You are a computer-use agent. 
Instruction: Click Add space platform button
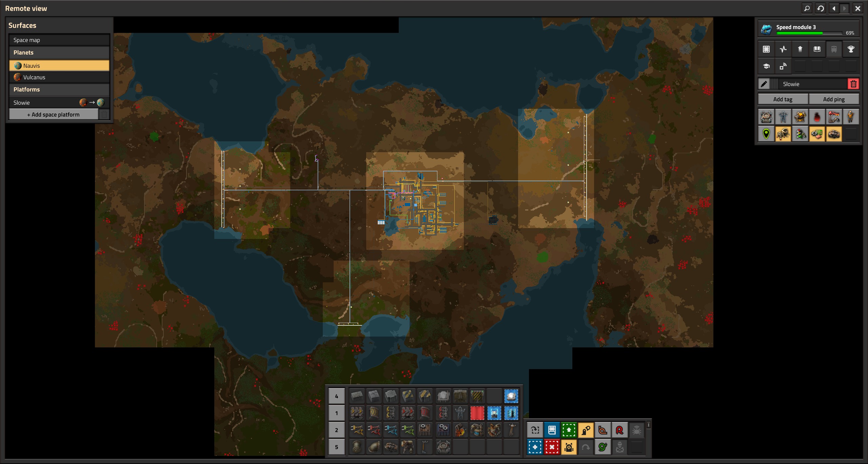point(54,115)
